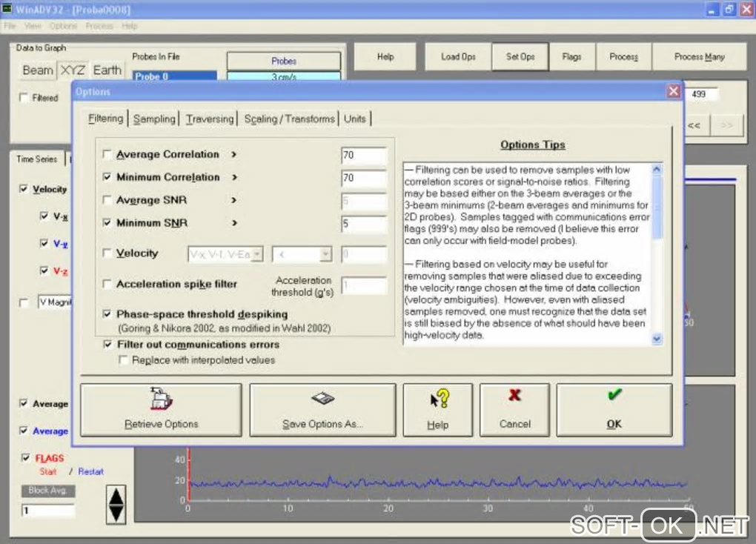This screenshot has height=544, width=756.
Task: Enable the Acceleration spike filter checkbox
Action: [107, 284]
